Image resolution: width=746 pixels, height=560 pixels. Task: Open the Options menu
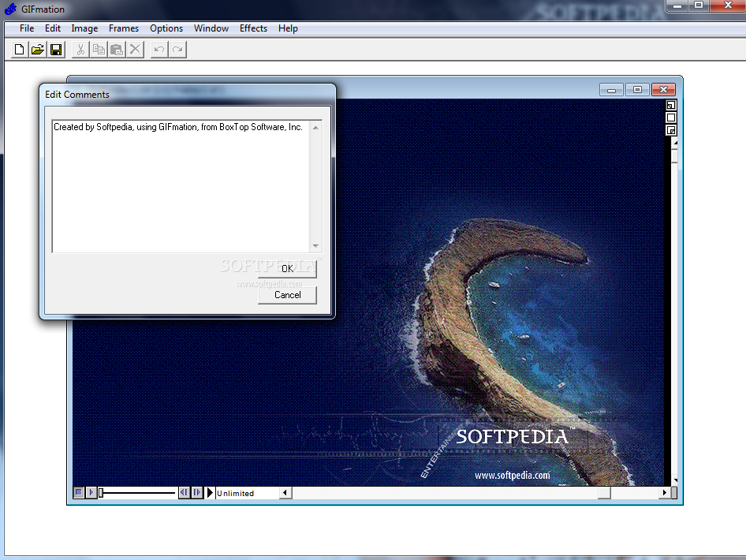coord(166,28)
